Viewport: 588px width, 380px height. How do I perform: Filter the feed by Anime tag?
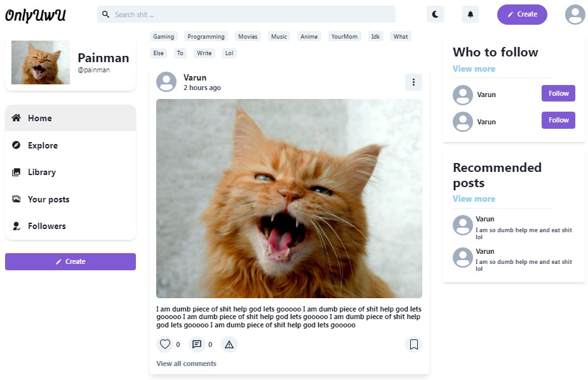point(309,37)
